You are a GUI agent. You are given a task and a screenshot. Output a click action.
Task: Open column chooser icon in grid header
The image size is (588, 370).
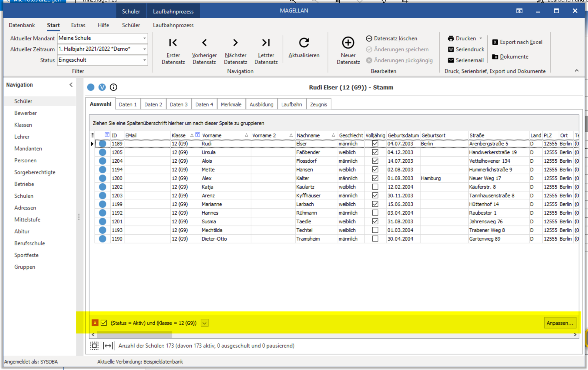coord(92,135)
